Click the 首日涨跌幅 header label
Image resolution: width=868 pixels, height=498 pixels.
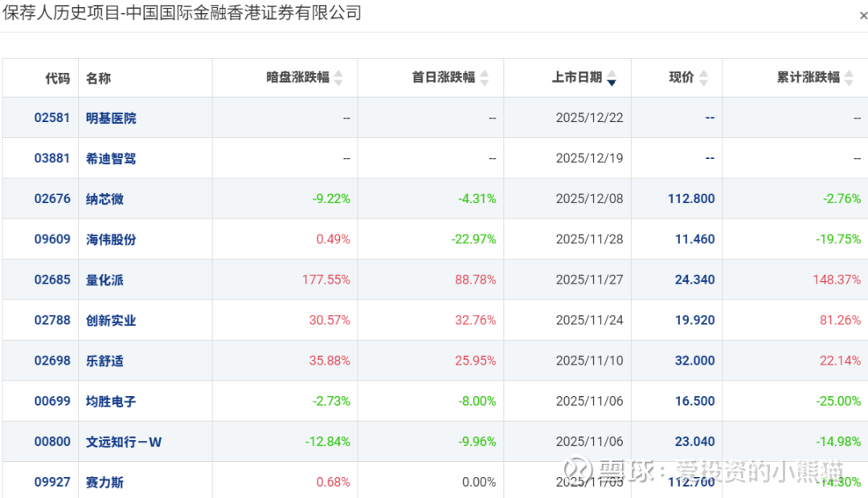(444, 77)
